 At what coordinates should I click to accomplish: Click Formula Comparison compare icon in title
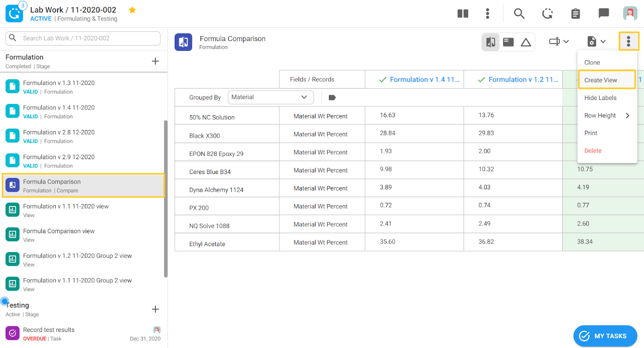click(x=184, y=42)
